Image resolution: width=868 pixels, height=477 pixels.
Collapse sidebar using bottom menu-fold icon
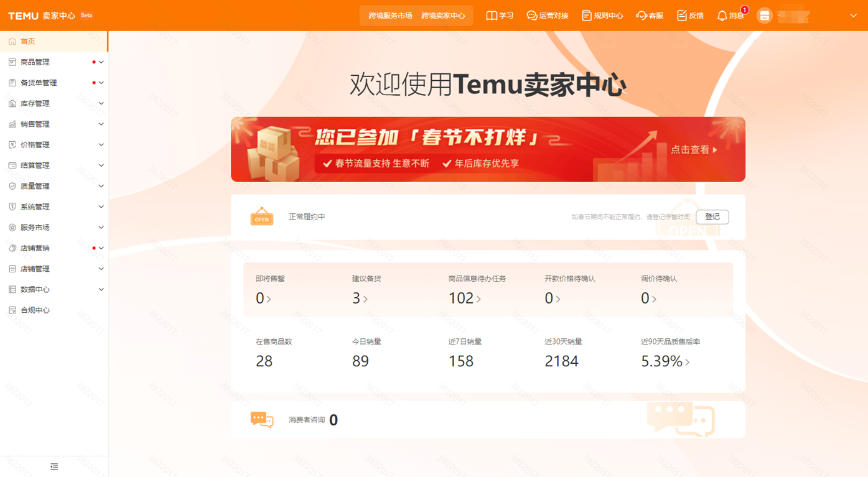click(54, 466)
